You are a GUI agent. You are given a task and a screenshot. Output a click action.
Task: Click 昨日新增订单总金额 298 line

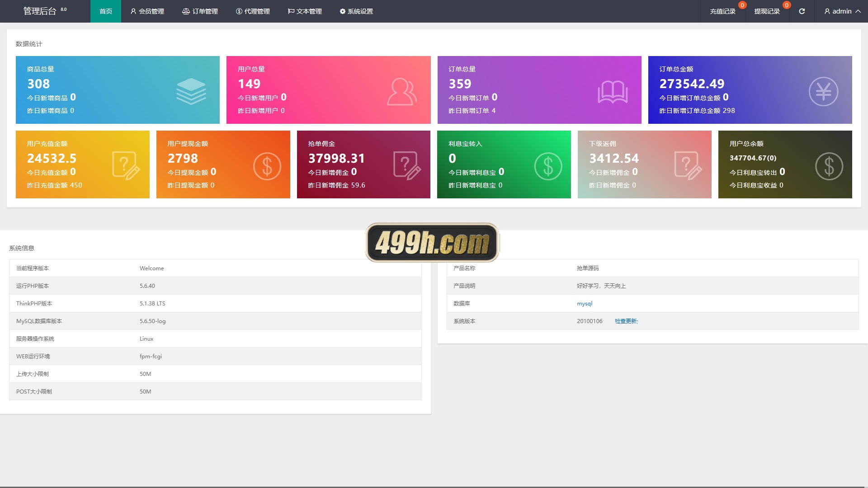point(697,111)
